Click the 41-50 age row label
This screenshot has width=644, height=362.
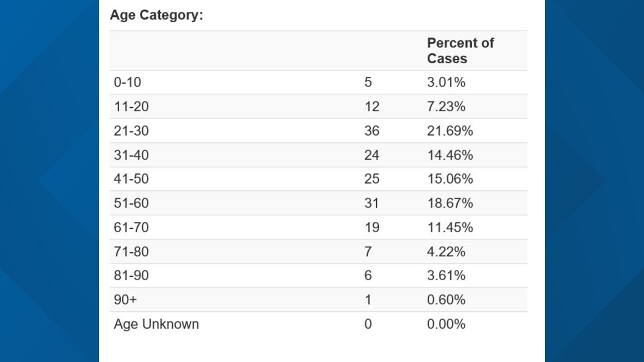pyautogui.click(x=131, y=178)
